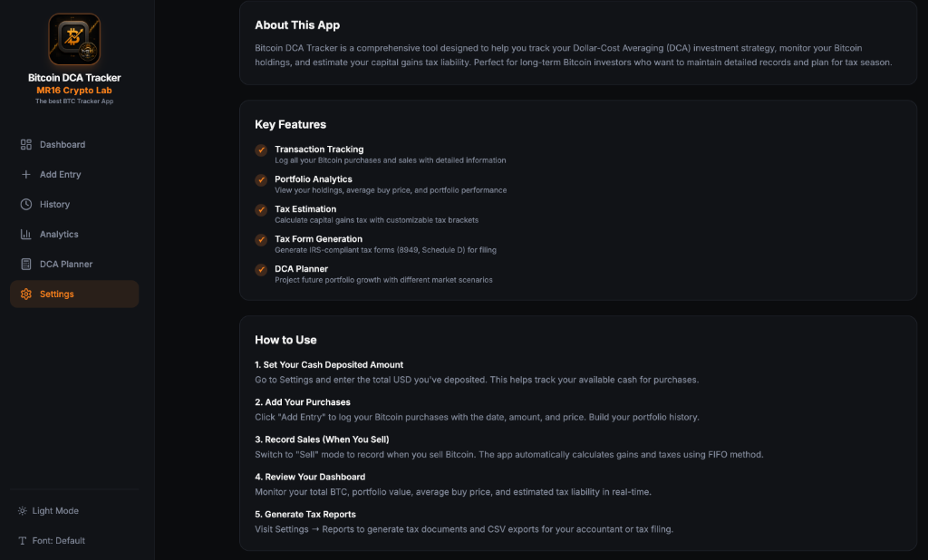
Task: Click the Transaction Tracking checkmark
Action: click(261, 150)
